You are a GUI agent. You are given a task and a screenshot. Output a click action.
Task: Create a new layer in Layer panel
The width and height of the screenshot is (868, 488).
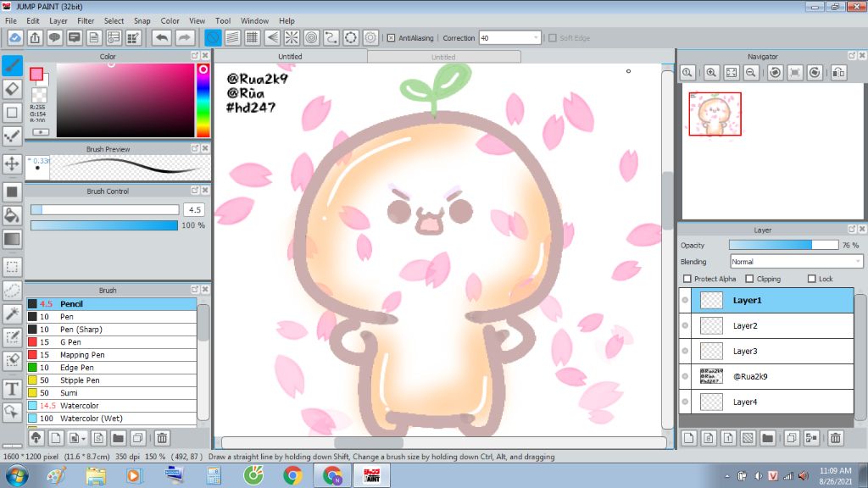pos(688,438)
